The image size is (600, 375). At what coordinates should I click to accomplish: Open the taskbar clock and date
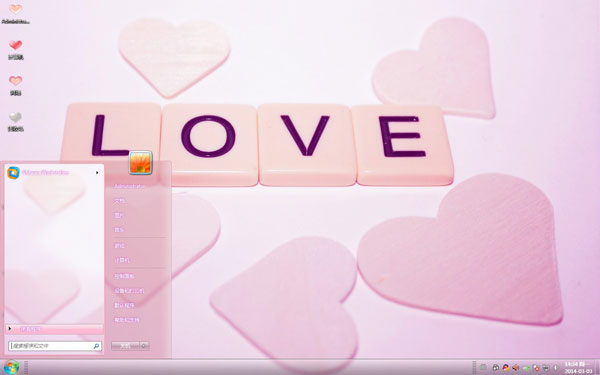578,367
